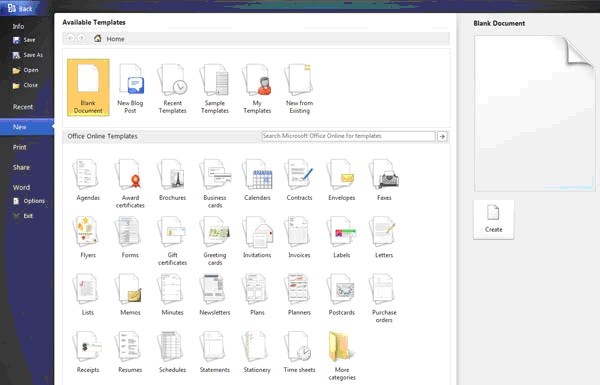Open the Time sheets template category

(x=299, y=352)
